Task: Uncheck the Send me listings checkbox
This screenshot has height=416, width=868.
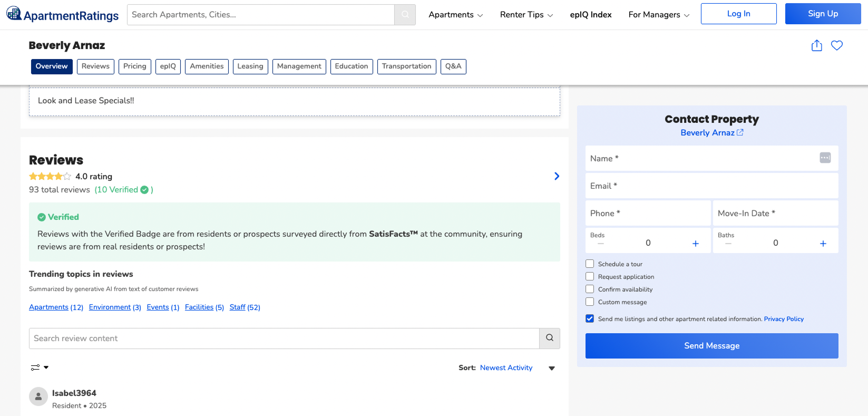Action: tap(590, 319)
